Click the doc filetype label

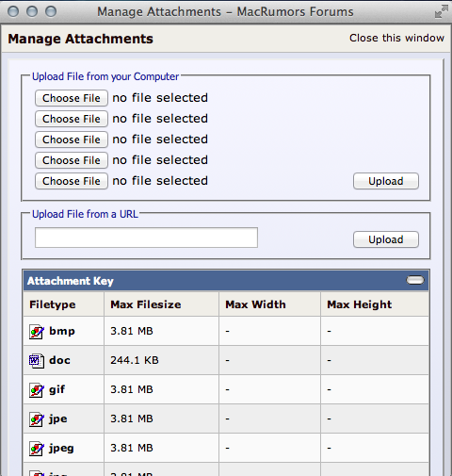(59, 360)
